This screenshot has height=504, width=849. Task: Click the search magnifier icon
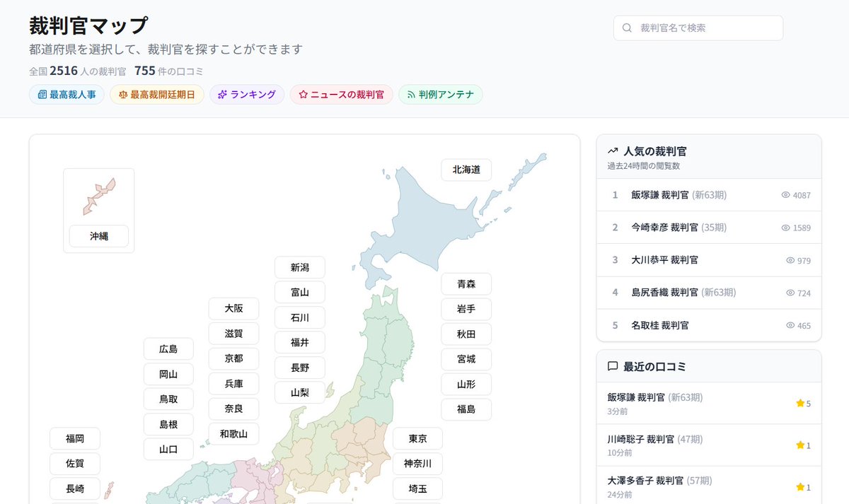click(x=627, y=28)
